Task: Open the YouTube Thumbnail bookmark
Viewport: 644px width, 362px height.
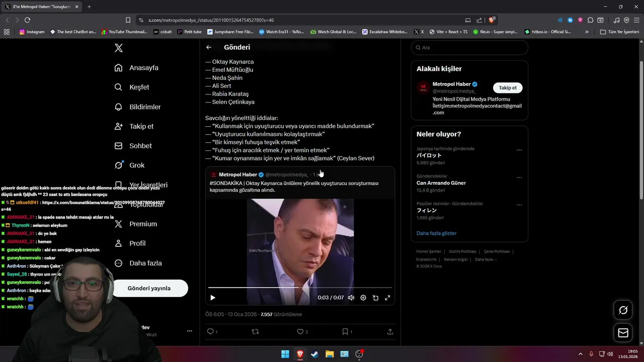Action: coord(124,32)
